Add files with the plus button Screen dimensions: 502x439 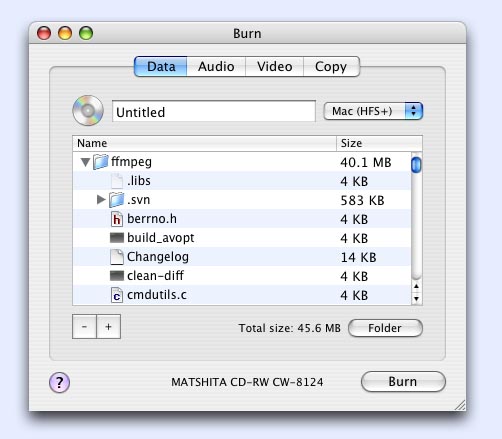tap(108, 327)
